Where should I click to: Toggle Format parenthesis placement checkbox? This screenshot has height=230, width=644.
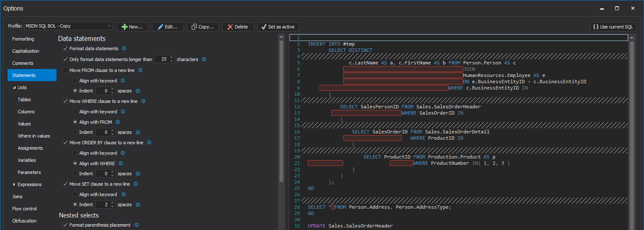pyautogui.click(x=65, y=225)
